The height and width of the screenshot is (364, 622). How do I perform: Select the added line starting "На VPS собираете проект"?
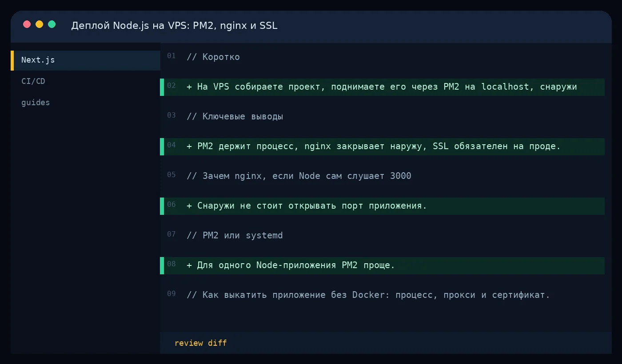click(x=382, y=87)
